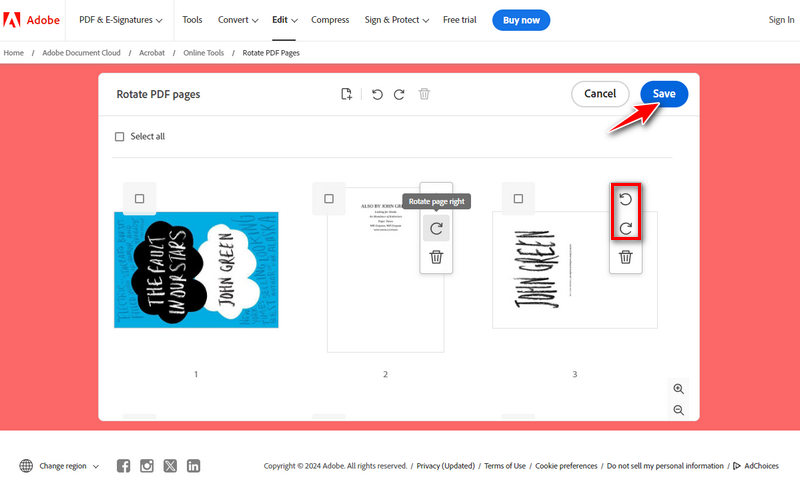Zoom in on page thumbnails
Viewport: 800px width, 480px height.
pyautogui.click(x=679, y=389)
